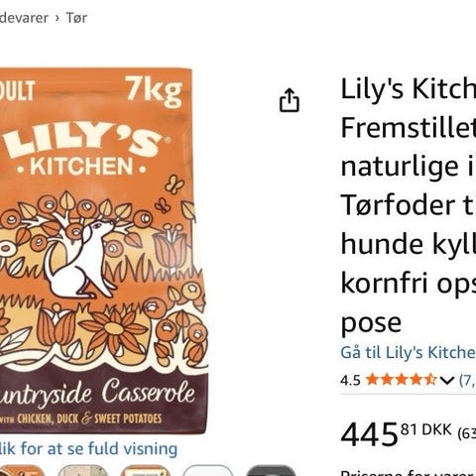Screen dimensions: 476x476
Task: Click the 7kg label on the product bag
Action: point(154,91)
